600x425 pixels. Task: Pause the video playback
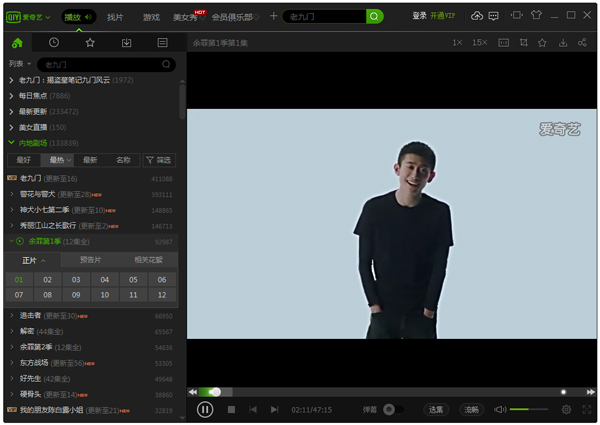[x=205, y=410]
